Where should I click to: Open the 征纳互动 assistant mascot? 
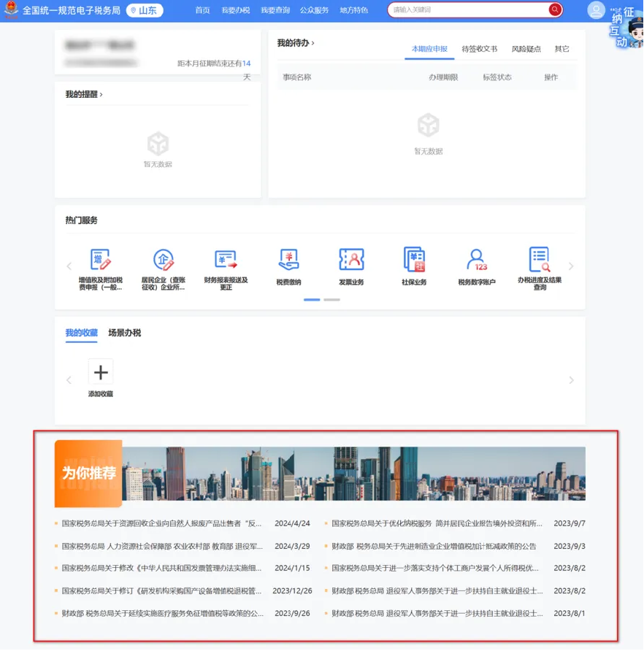pyautogui.click(x=627, y=28)
